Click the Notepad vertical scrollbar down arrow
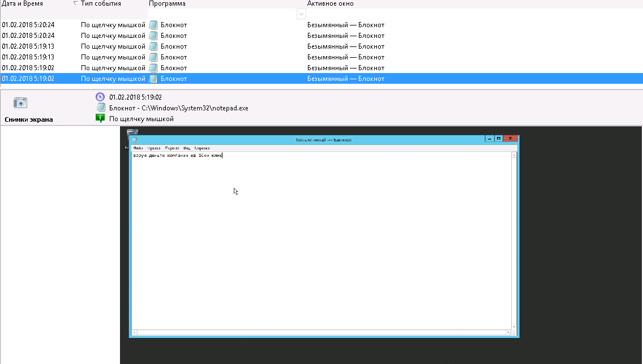 [x=513, y=326]
